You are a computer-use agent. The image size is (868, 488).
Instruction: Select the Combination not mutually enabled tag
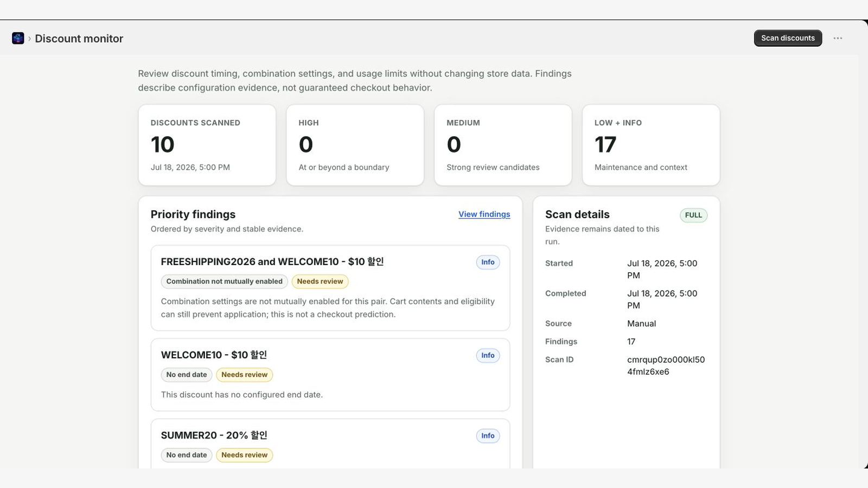(225, 281)
